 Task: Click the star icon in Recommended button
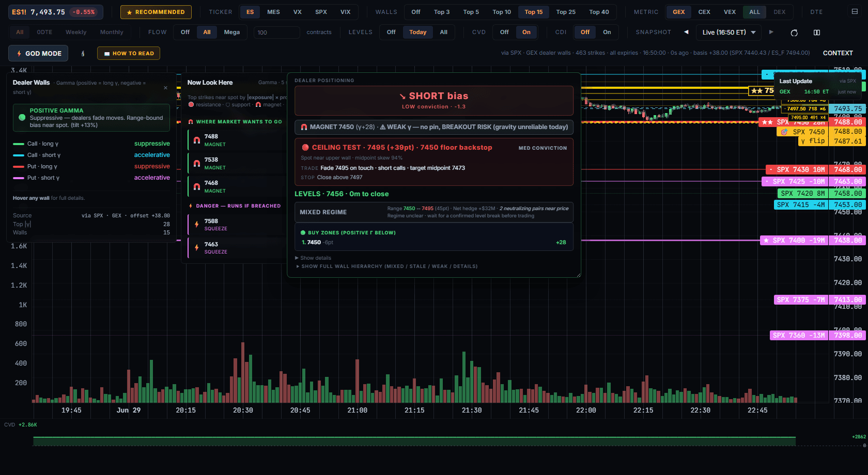129,12
